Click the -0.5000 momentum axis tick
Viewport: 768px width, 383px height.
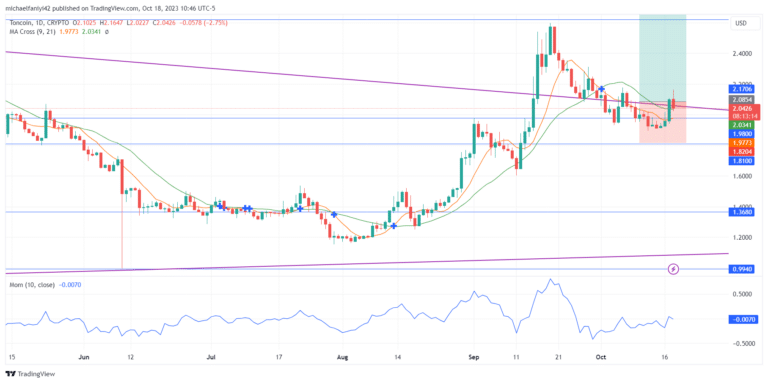pos(743,343)
